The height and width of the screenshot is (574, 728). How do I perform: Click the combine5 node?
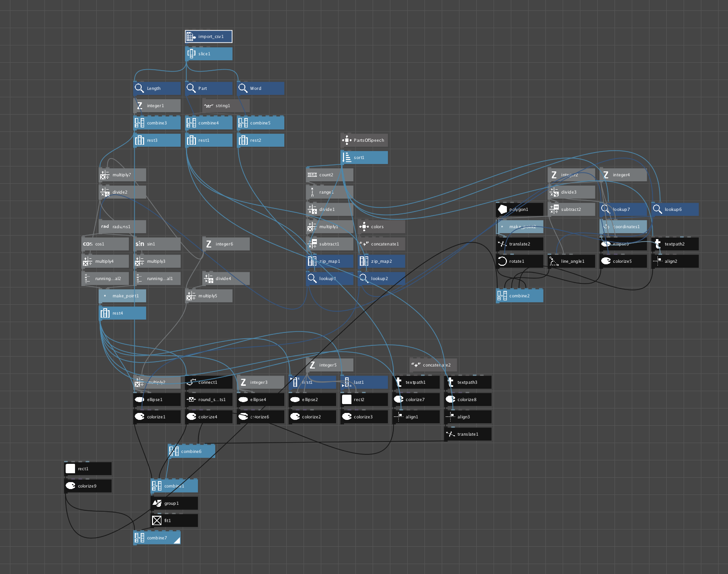point(261,123)
